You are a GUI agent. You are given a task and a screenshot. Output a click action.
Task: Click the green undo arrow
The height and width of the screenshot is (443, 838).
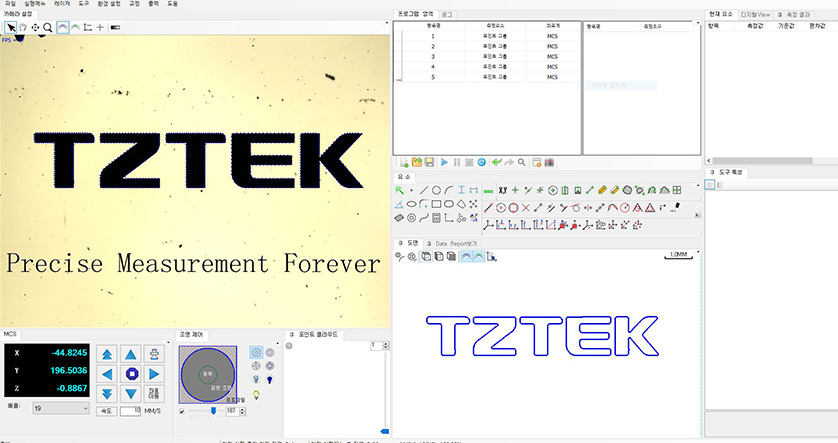pyautogui.click(x=497, y=162)
